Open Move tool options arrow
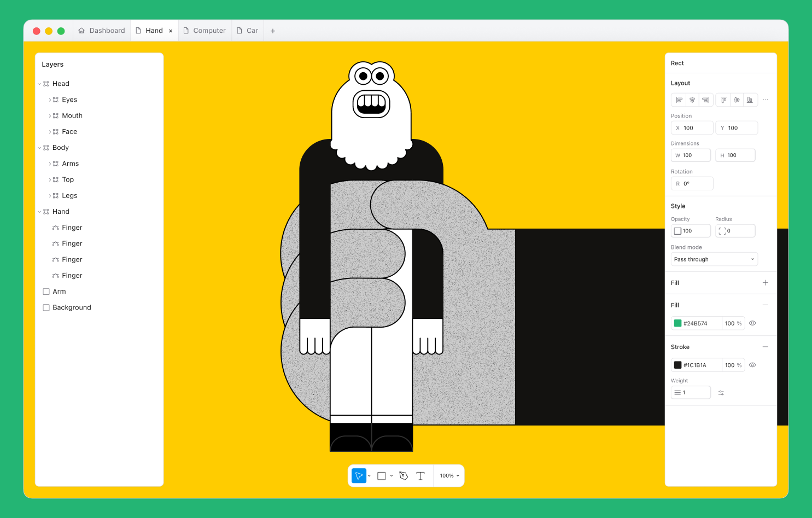The width and height of the screenshot is (812, 518). coord(370,476)
